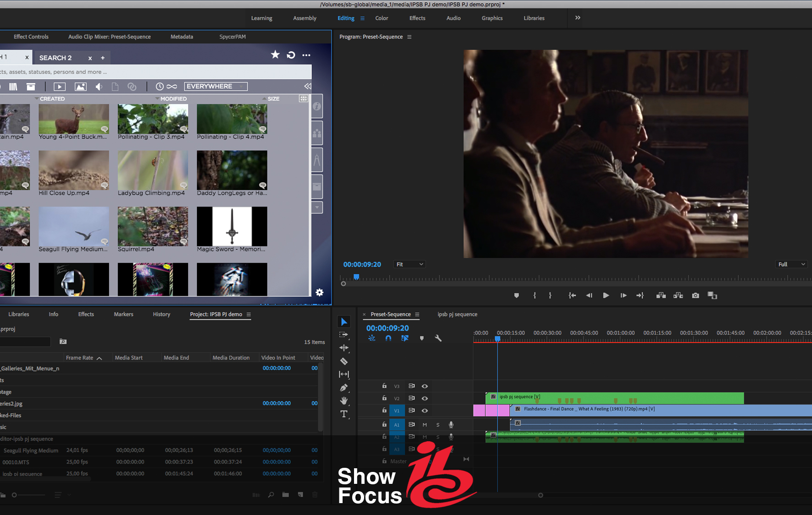812x515 pixels.
Task: Select the Slip tool
Action: pos(344,374)
